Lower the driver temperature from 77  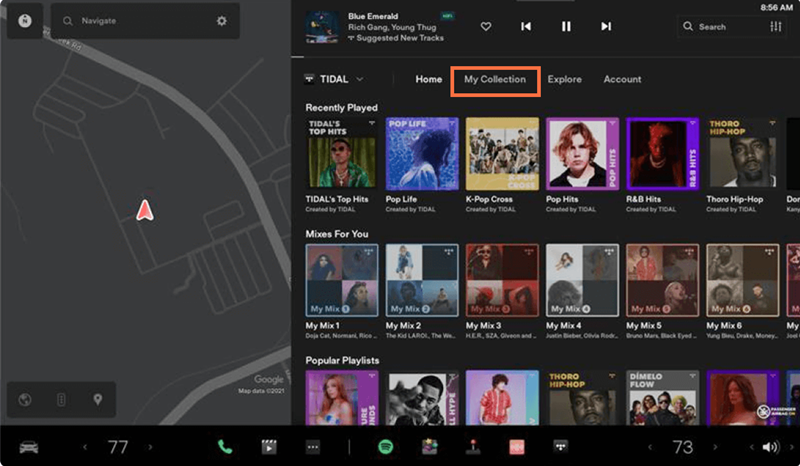pyautogui.click(x=85, y=447)
